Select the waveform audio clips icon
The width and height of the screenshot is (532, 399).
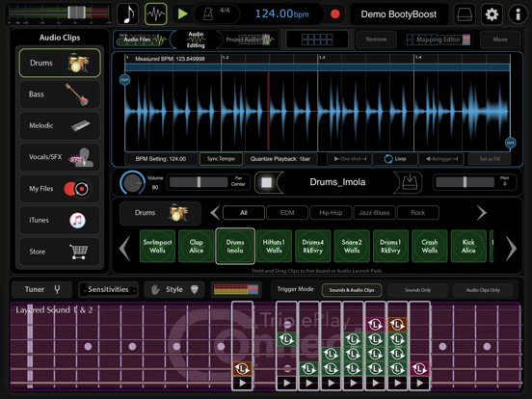point(156,13)
